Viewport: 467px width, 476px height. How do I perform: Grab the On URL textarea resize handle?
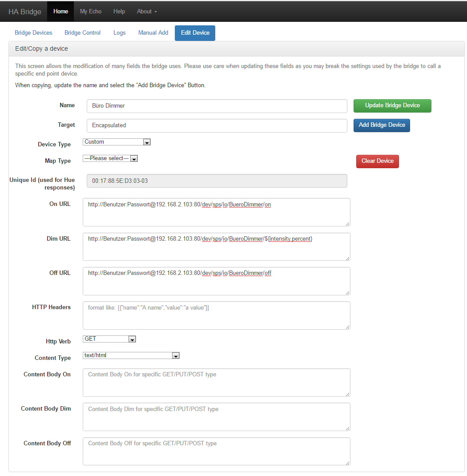click(348, 224)
